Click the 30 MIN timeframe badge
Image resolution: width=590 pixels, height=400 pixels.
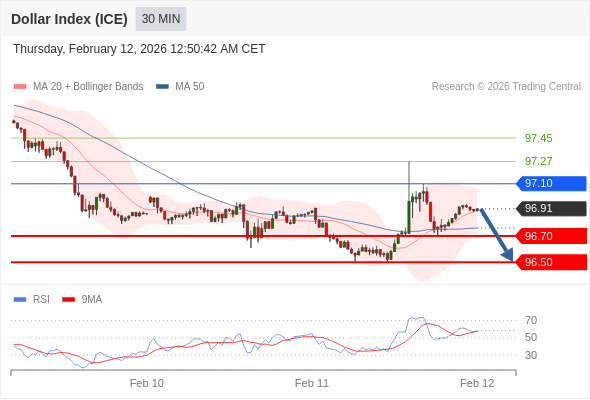point(161,19)
